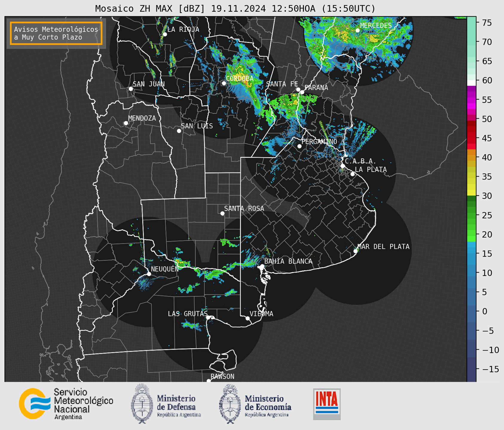Click the magenta 55 dBZ color band
The width and height of the screenshot is (504, 430).
[x=471, y=100]
